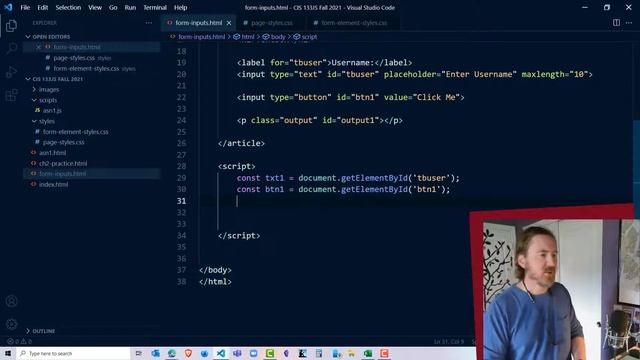The height and width of the screenshot is (360, 640).
Task: Close the form-inputs.html tab
Action: tap(229, 23)
